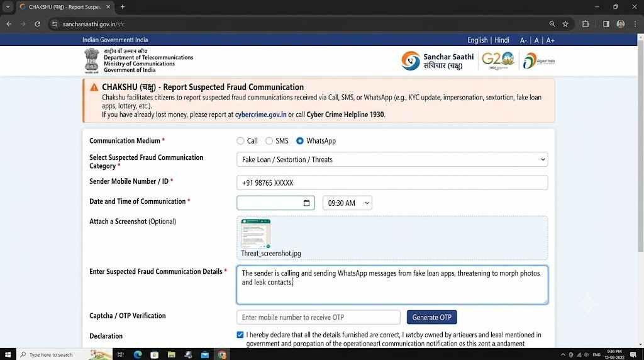Viewport: 644px width, 360px height.
Task: Close the CHAKSHU browser tab
Action: click(x=108, y=7)
